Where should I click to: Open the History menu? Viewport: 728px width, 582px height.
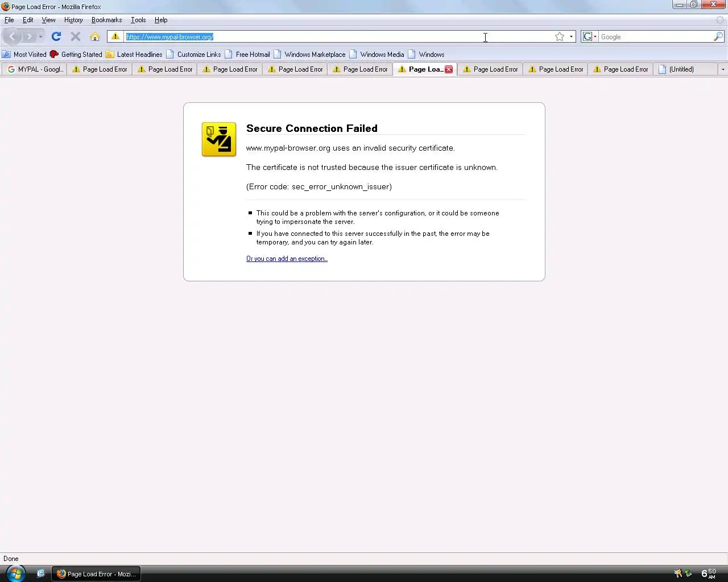point(73,20)
